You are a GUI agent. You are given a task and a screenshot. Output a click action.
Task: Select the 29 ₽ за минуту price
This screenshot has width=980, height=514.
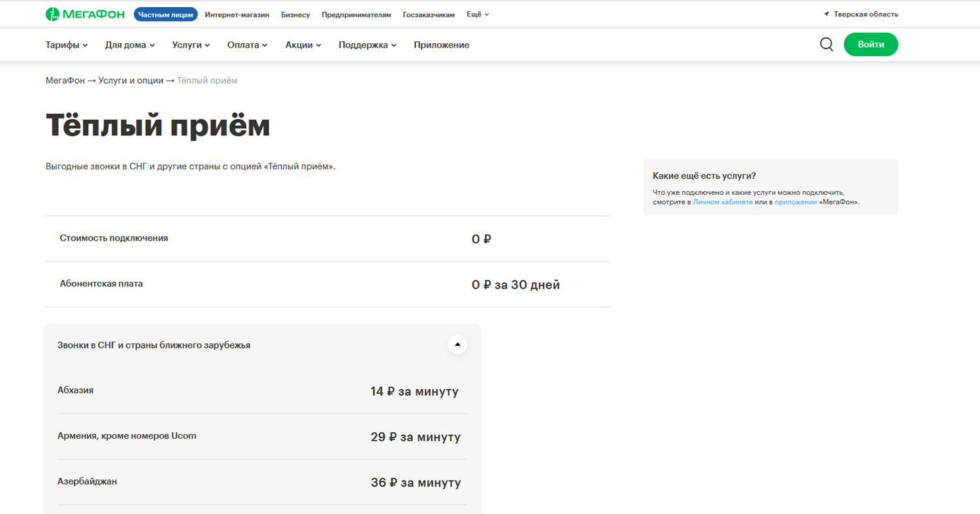pyautogui.click(x=416, y=437)
